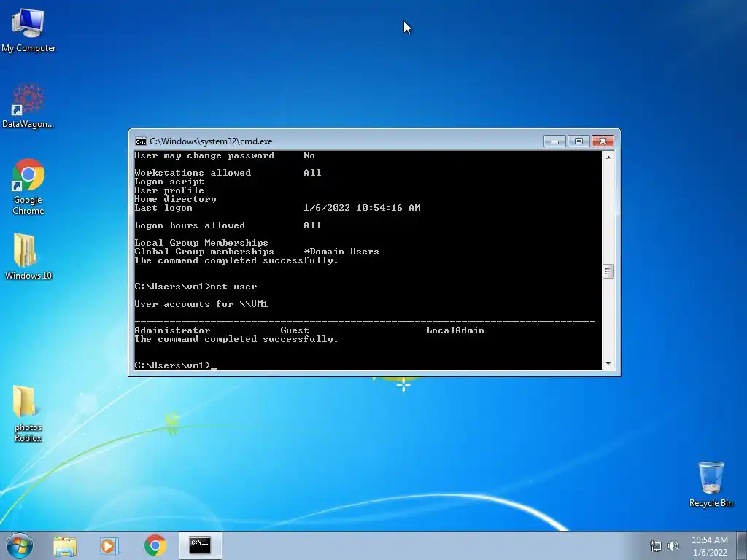Click the "Logon hours allowed" line

pyautogui.click(x=228, y=225)
